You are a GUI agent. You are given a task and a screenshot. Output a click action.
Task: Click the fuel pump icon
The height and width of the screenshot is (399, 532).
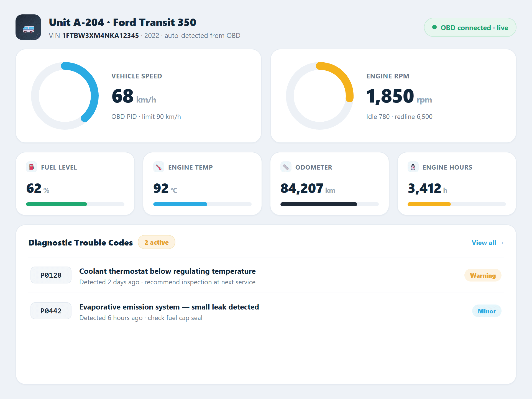(x=32, y=167)
